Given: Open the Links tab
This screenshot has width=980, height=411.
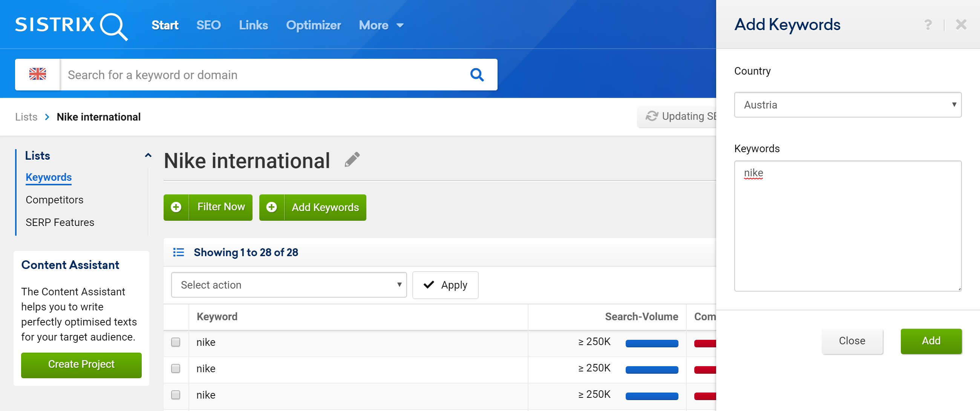Looking at the screenshot, I should click(253, 25).
